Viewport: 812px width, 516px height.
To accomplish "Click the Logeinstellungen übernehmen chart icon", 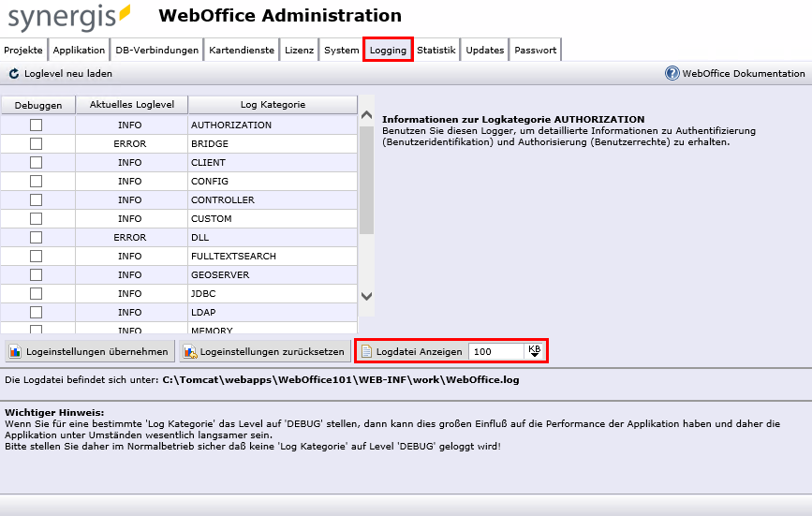I will click(16, 351).
